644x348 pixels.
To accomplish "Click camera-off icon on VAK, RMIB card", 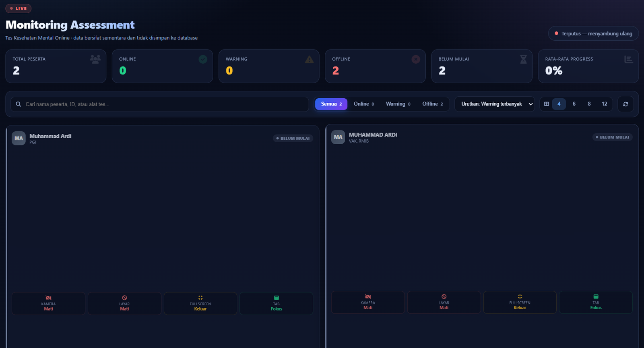I will pyautogui.click(x=368, y=297).
